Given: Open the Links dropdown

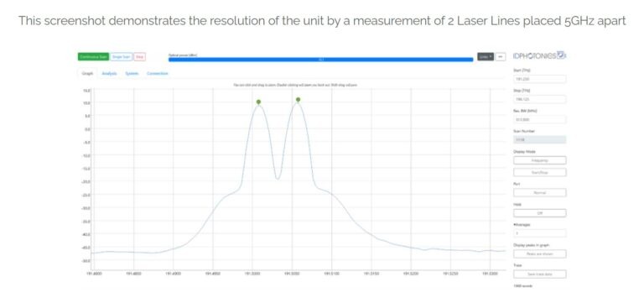Looking at the screenshot, I should 486,57.
